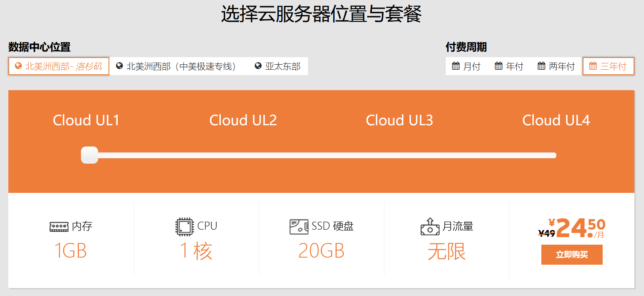Image resolution: width=644 pixels, height=296 pixels.
Task: Select 北美洲西部-洛杉矶 data center location
Action: tap(59, 66)
